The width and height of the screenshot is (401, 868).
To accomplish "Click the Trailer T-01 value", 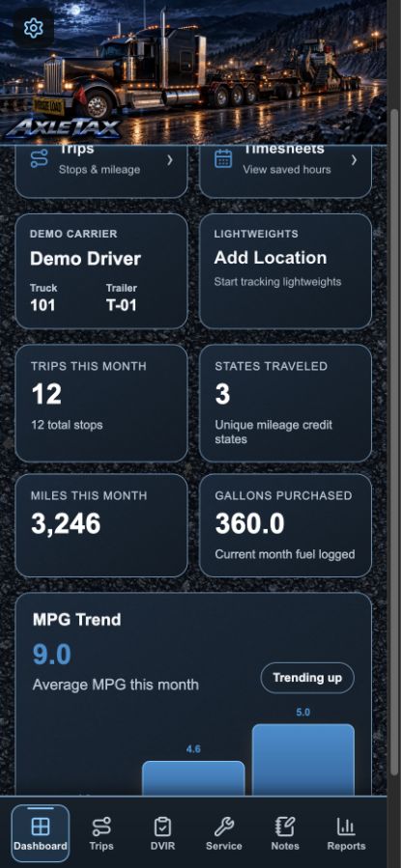I will coord(122,305).
